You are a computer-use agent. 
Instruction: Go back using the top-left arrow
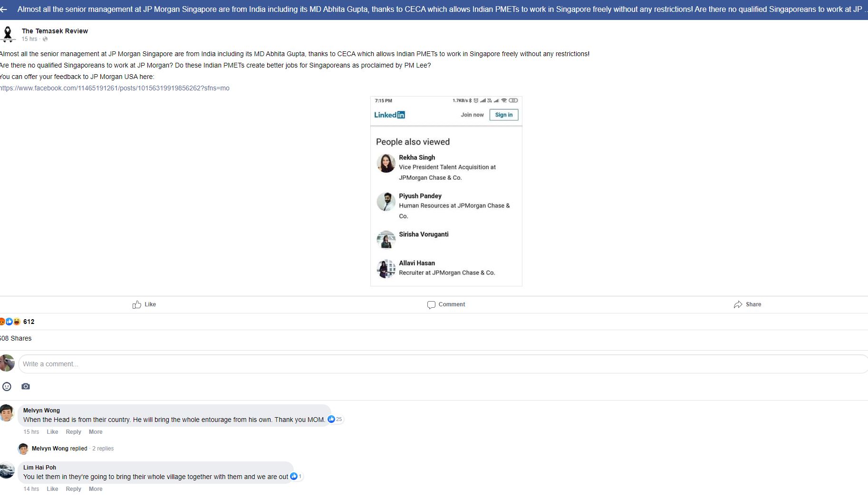tap(4, 9)
